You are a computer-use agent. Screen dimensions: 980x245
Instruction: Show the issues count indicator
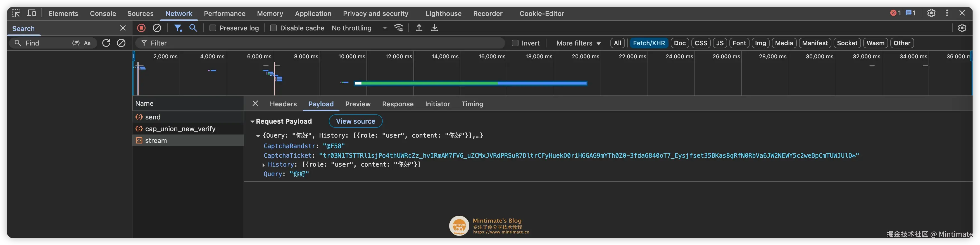pyautogui.click(x=910, y=13)
